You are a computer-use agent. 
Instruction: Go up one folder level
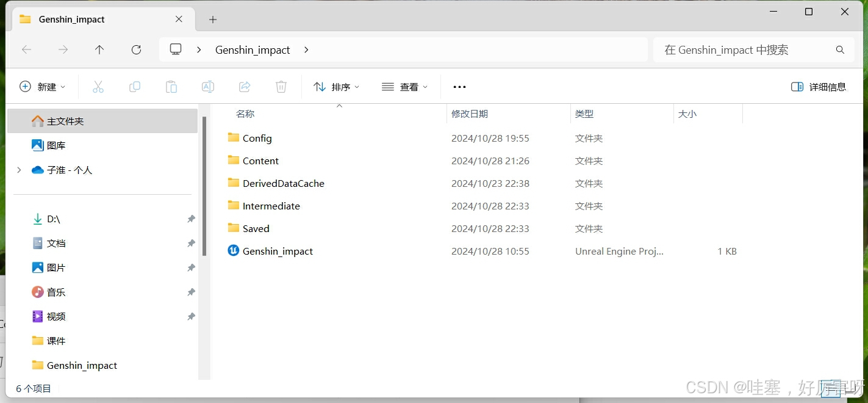tap(99, 49)
